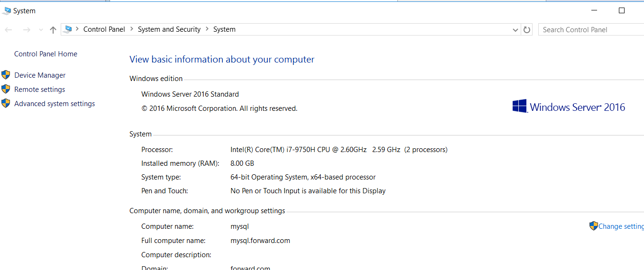
Task: Go up one level with Up arrow
Action: [x=53, y=30]
